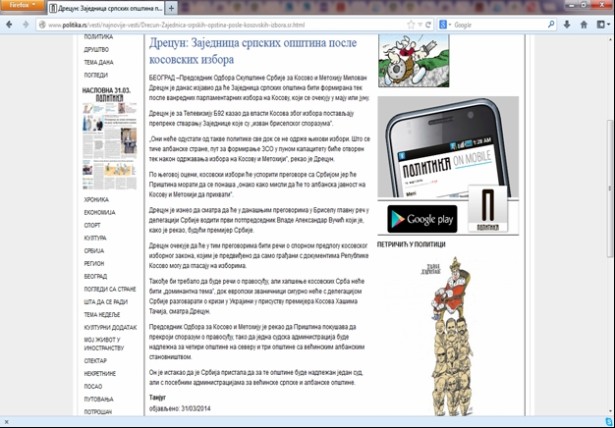Open the ПУТОВАЊА sidebar link

click(x=98, y=399)
